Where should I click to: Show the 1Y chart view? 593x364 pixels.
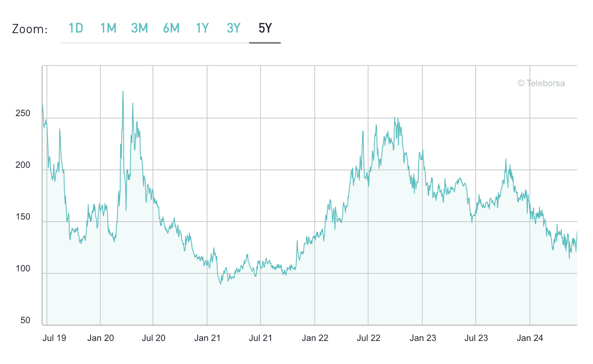(x=202, y=28)
